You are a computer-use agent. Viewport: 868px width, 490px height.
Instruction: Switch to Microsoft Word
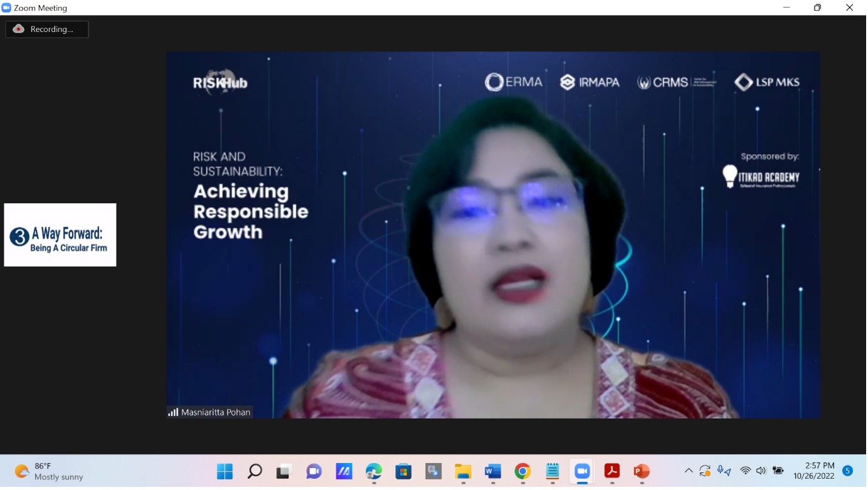[493, 471]
